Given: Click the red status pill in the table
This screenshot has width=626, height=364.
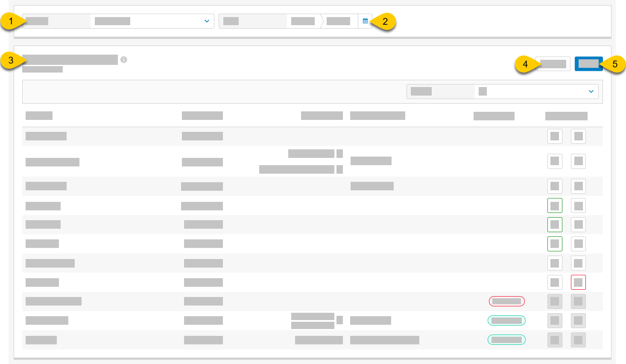Looking at the screenshot, I should coord(507,301).
